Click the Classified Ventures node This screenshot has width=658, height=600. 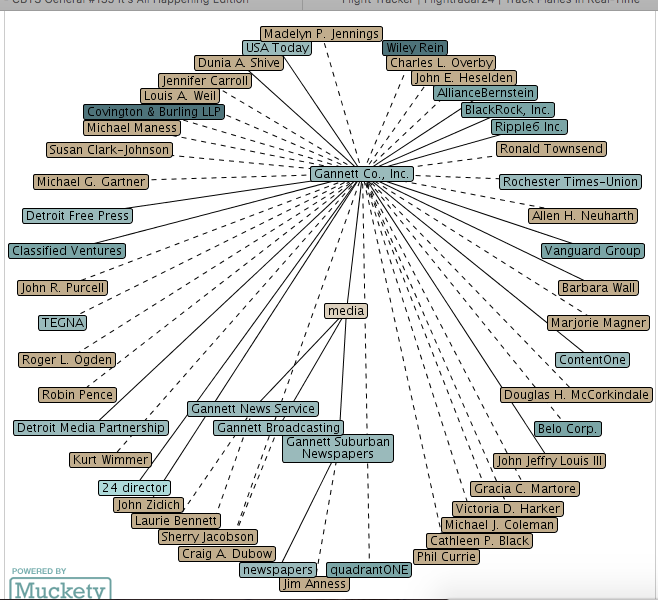(67, 251)
